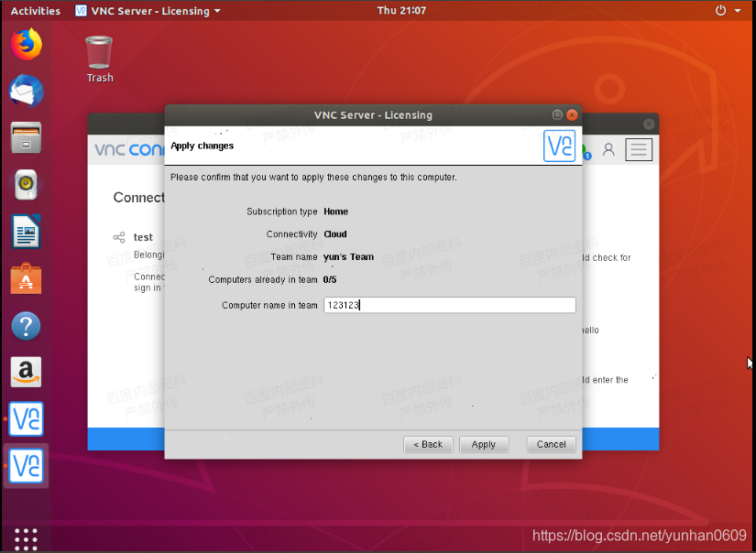Go back with the < Back button
The width and height of the screenshot is (756, 553).
tap(428, 444)
